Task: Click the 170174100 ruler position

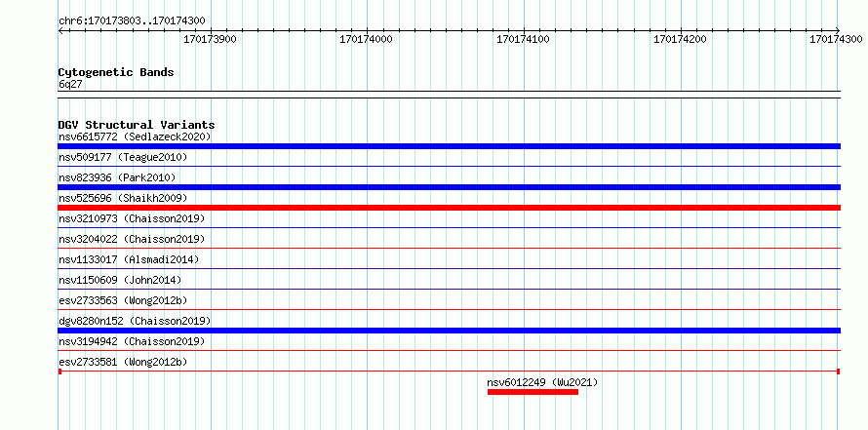Action: 523,39
